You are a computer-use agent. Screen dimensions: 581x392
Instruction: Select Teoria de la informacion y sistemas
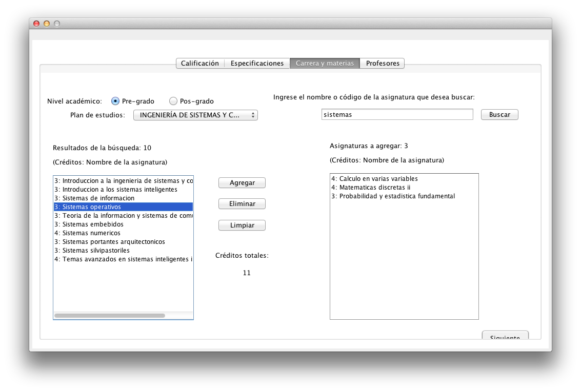click(124, 215)
